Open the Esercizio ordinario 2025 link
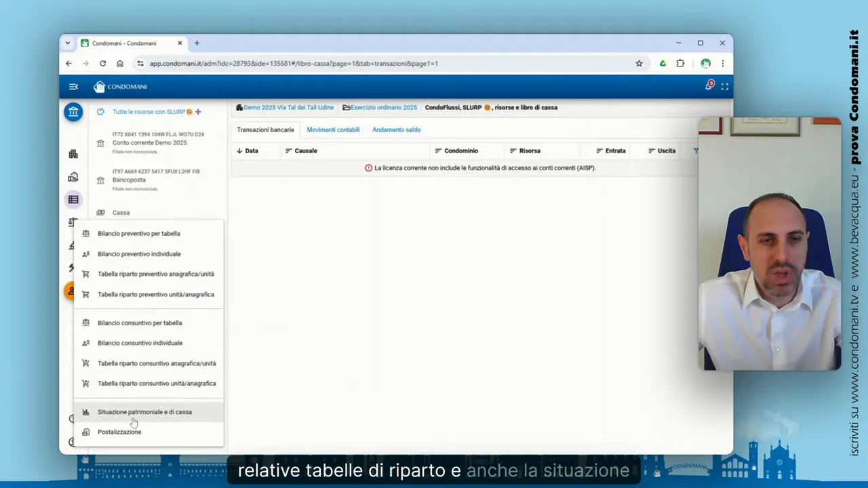Image resolution: width=868 pixels, height=488 pixels. pyautogui.click(x=383, y=107)
